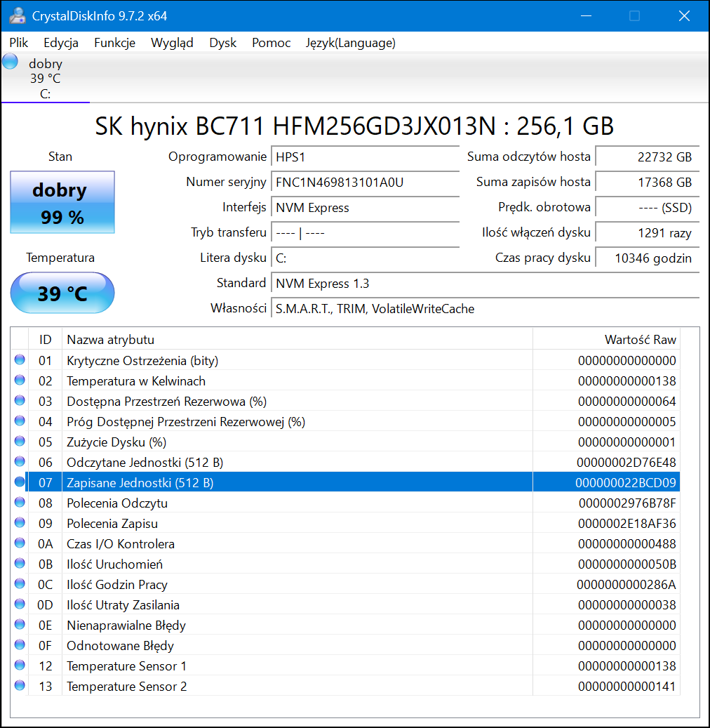Click the serial number field
Image resolution: width=710 pixels, height=728 pixels.
[x=365, y=183]
